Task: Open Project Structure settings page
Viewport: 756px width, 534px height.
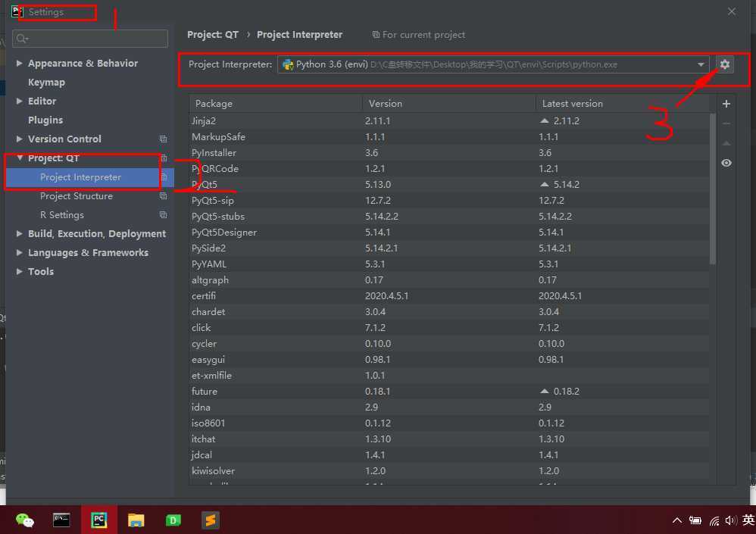Action: (x=77, y=195)
